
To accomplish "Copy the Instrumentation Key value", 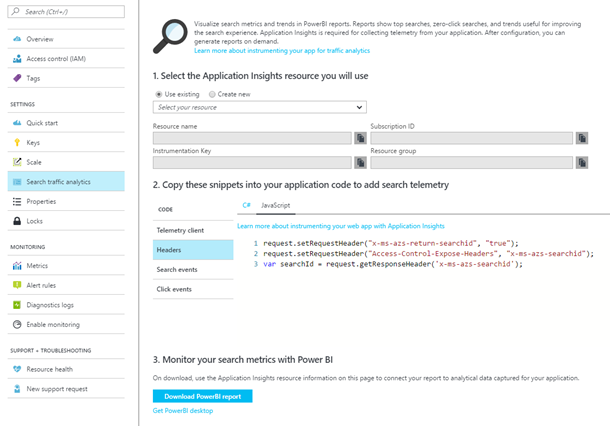I will pyautogui.click(x=360, y=163).
